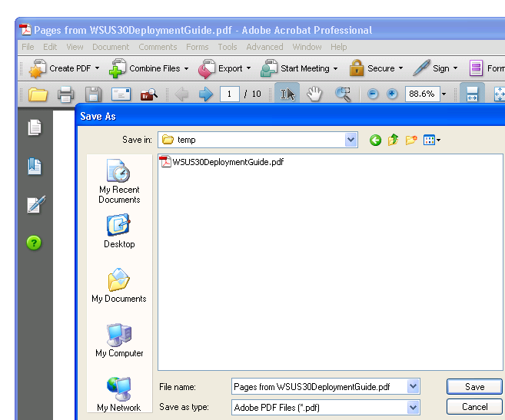
Task: Open the View Menu icon dropdown
Action: [432, 140]
